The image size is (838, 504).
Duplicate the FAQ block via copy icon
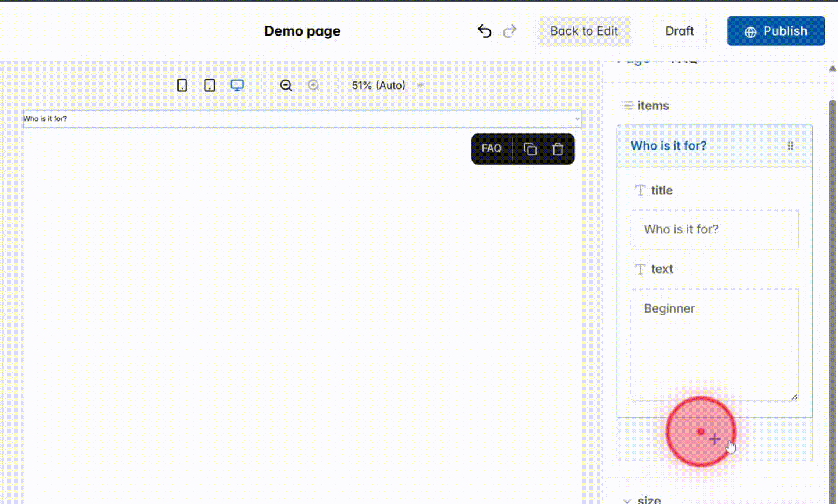click(x=530, y=149)
